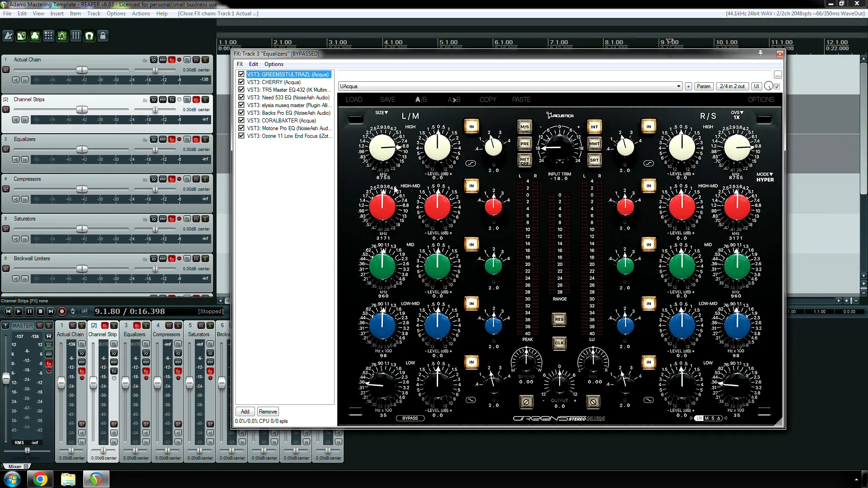Open the OVS 1X oversampling dropdown

(737, 115)
